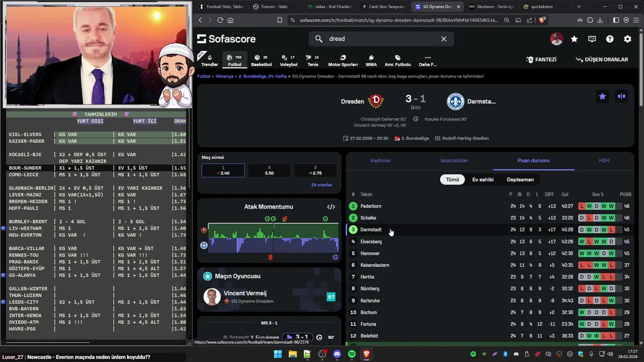Open the Motor Sporları category
This screenshot has height=362, width=644.
click(343, 60)
